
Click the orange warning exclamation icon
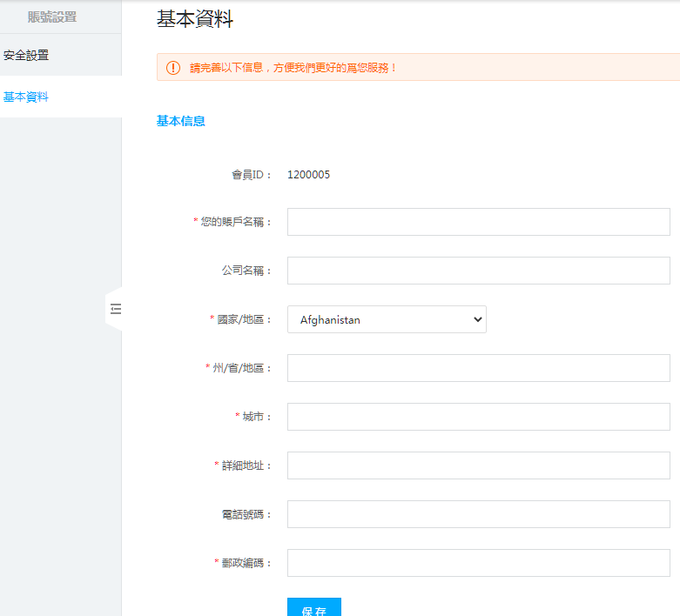(173, 68)
